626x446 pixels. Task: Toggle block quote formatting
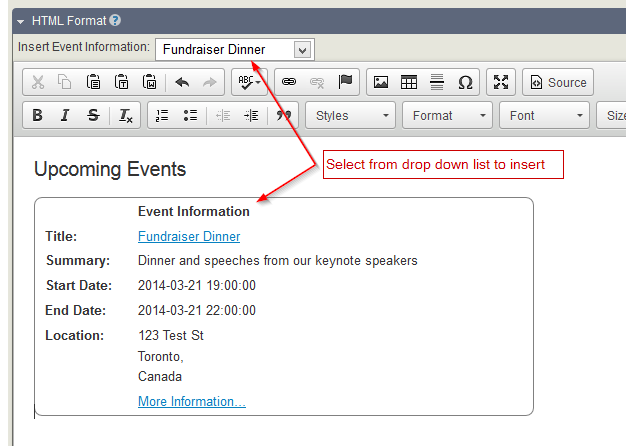(284, 115)
